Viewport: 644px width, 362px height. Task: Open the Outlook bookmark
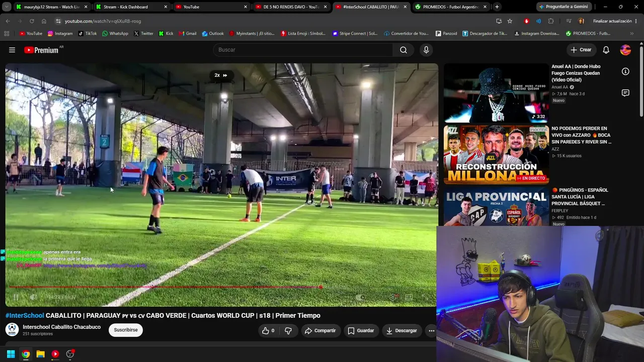pos(213,34)
